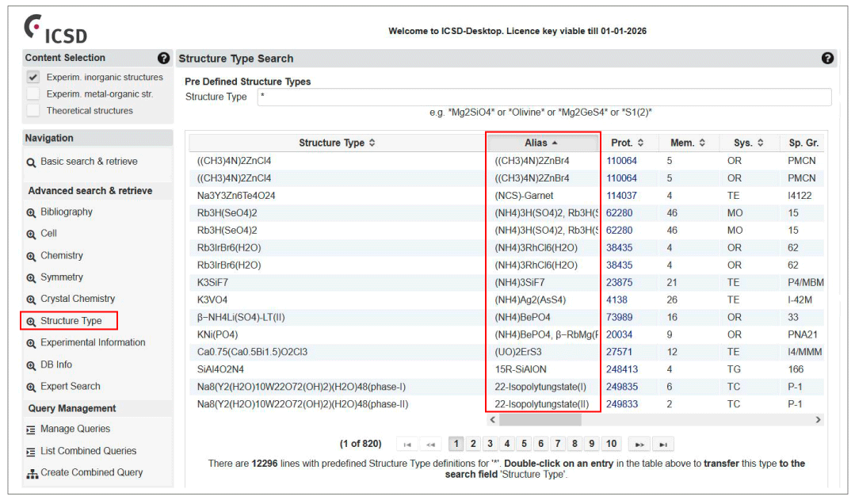Open Create Combined Query

click(x=92, y=472)
